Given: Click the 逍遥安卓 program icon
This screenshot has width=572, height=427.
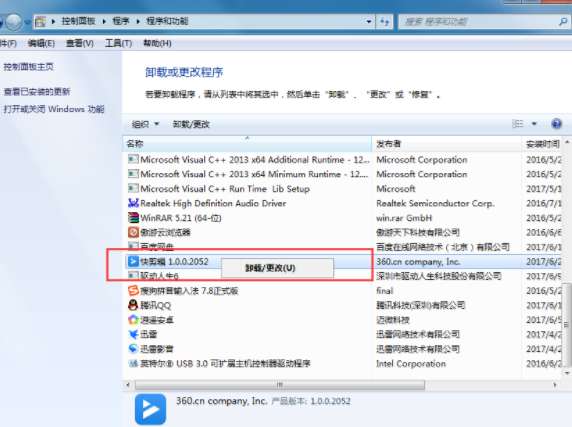Looking at the screenshot, I should point(133,320).
